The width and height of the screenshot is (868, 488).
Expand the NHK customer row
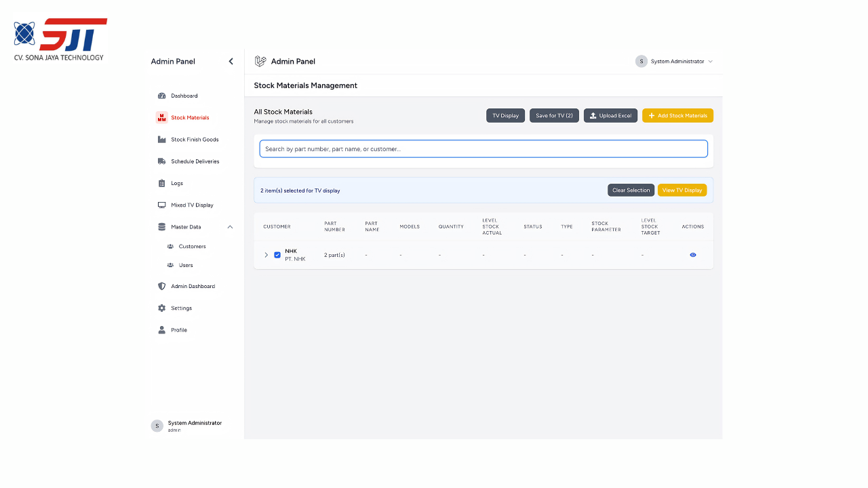(x=266, y=255)
